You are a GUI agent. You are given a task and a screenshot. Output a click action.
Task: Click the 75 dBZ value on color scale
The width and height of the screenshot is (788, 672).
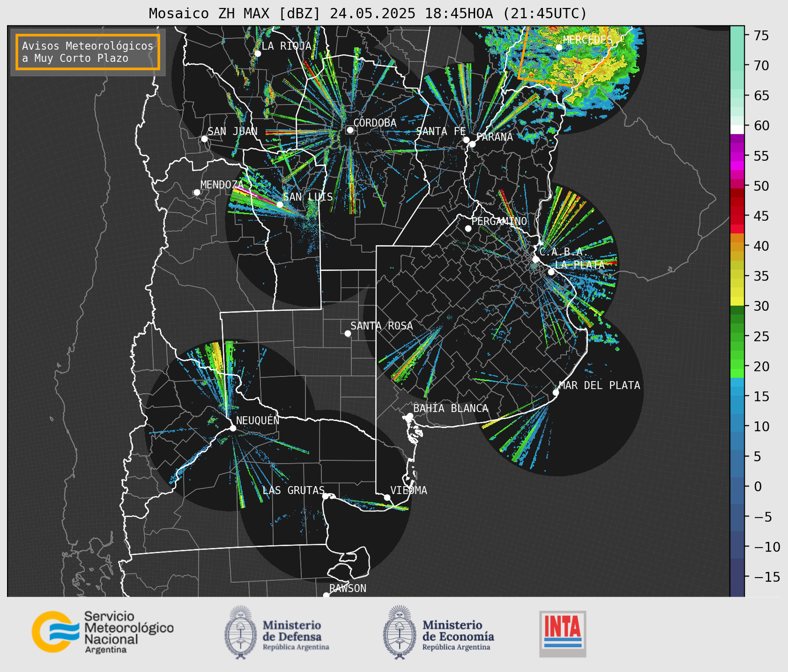pyautogui.click(x=760, y=36)
